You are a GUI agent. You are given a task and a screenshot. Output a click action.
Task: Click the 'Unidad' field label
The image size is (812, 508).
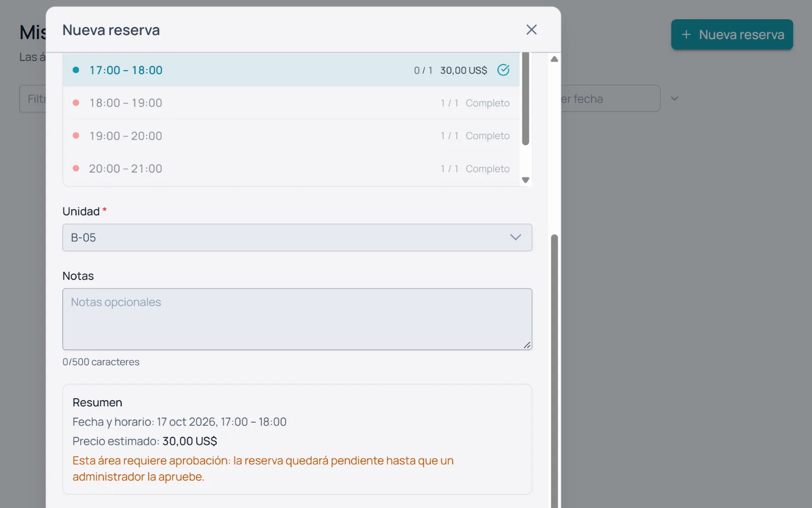coord(81,211)
